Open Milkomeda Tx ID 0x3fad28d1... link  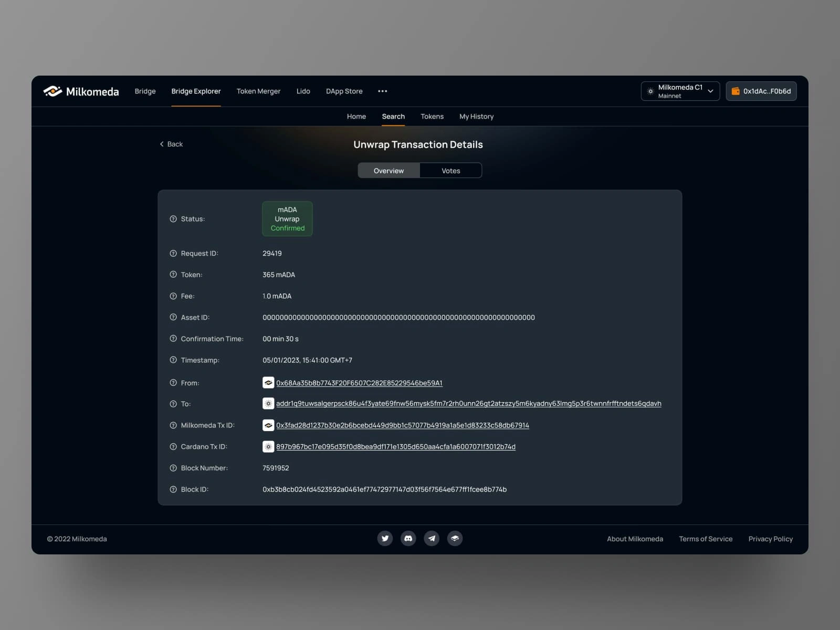[x=403, y=425]
